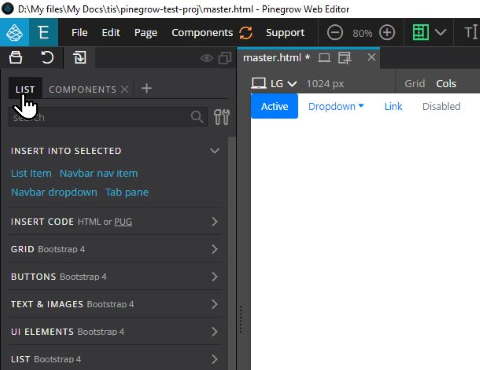
Task: Insert a Navbar nav item
Action: [x=98, y=173]
